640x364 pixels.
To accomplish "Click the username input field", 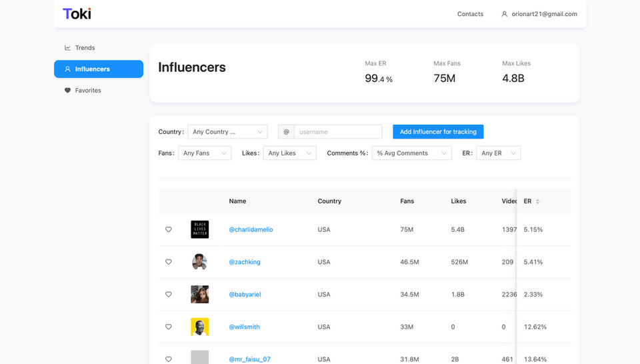I will [338, 132].
